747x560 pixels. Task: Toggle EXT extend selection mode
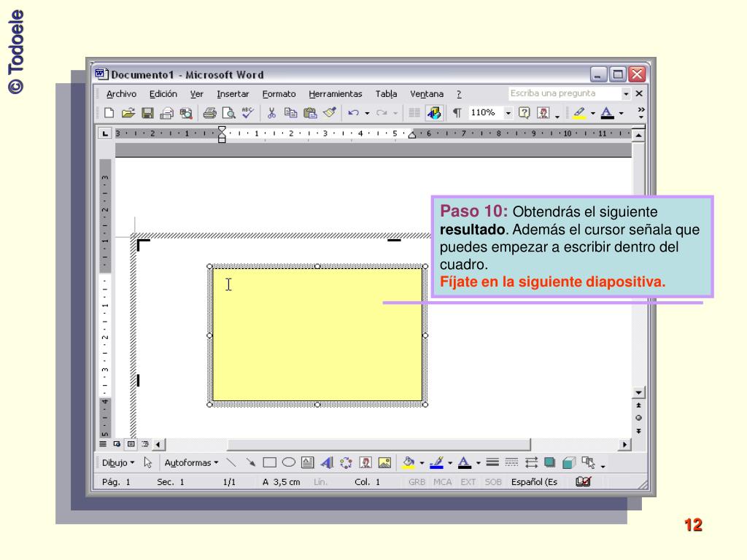tap(468, 482)
